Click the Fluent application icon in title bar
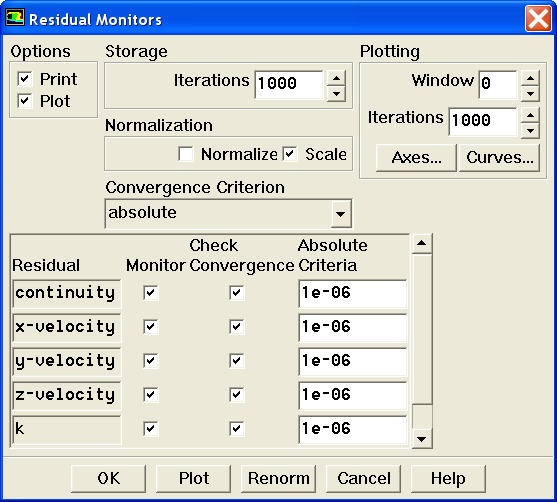Image resolution: width=557 pixels, height=502 pixels. click(x=15, y=17)
